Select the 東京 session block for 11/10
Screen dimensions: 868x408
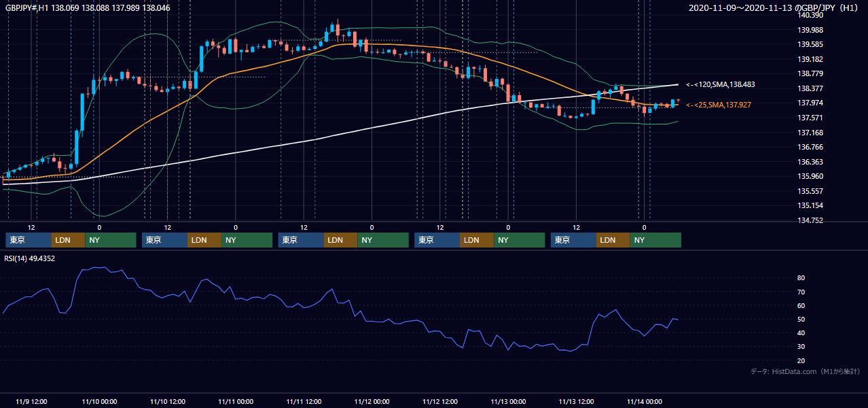point(165,240)
